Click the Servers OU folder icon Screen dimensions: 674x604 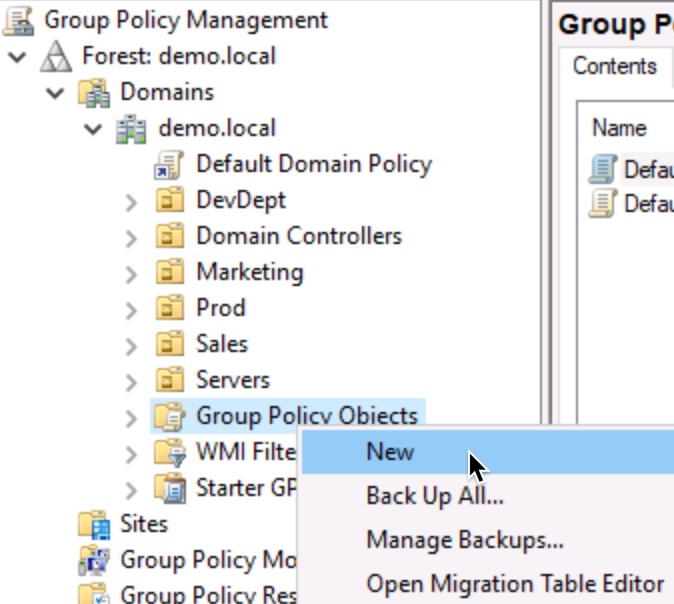click(x=170, y=380)
